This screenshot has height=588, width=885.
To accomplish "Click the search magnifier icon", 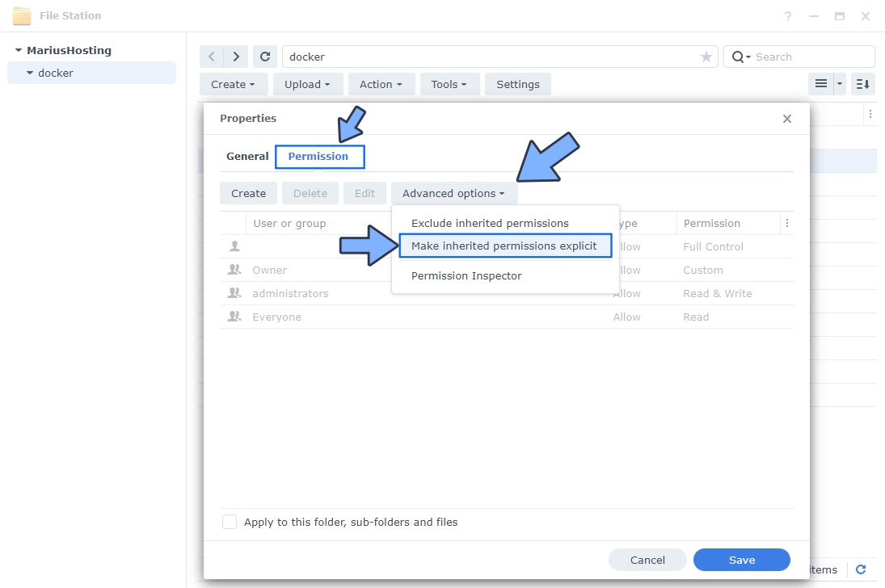I will [x=738, y=56].
